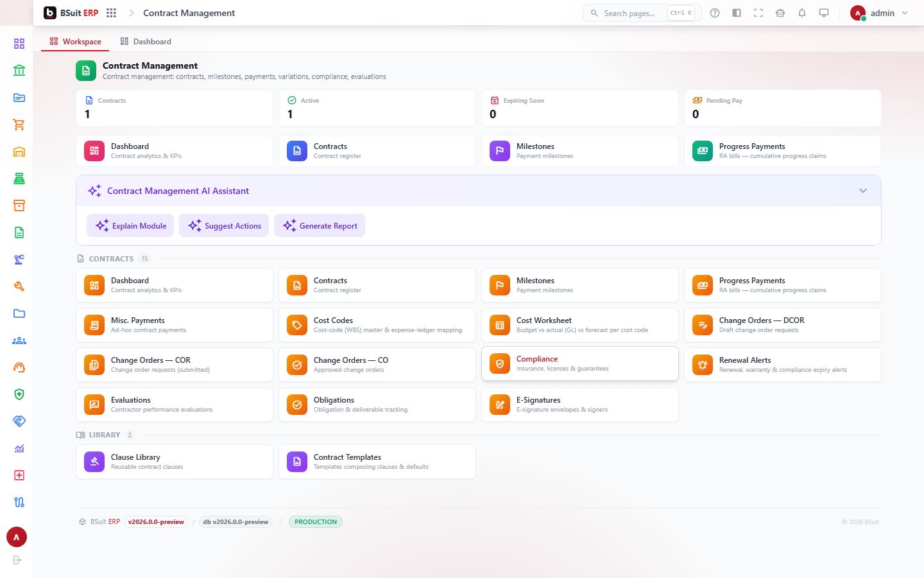This screenshot has height=578, width=924.
Task: Click the Generate Report button
Action: tap(320, 225)
